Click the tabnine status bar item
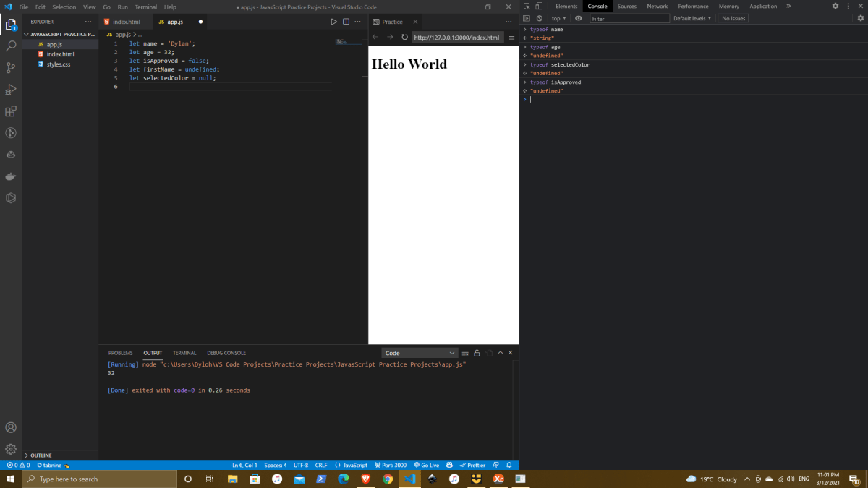Viewport: 868px width, 488px height. pos(53,465)
